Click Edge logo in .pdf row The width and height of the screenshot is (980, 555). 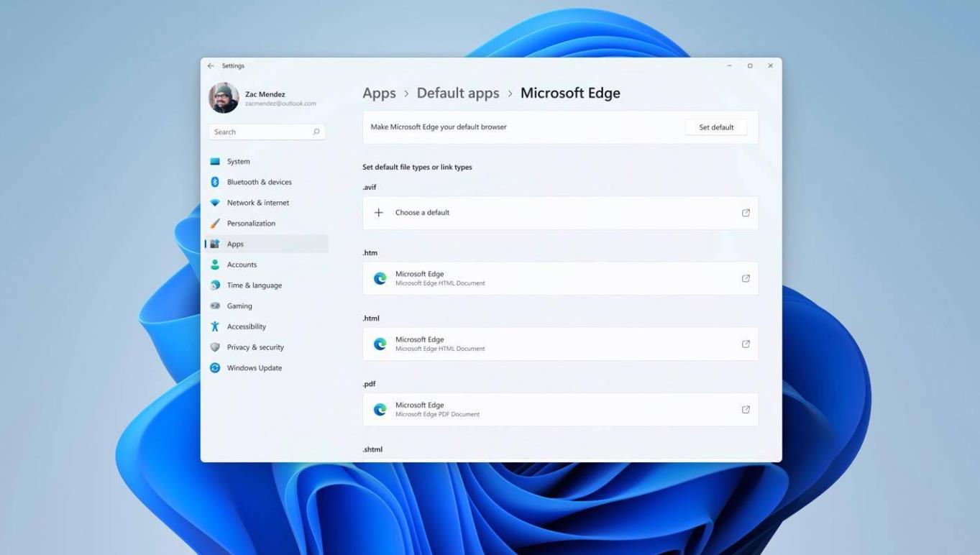click(x=380, y=410)
